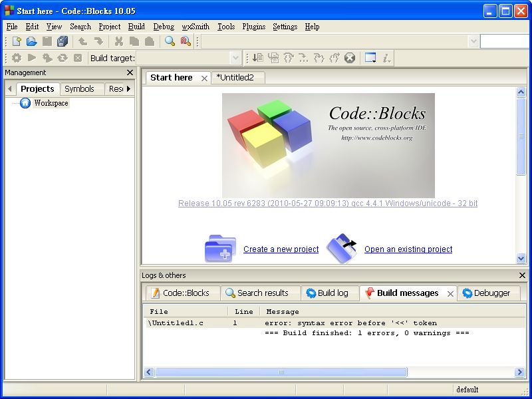Click the Open file folder icon
This screenshot has height=399, width=532.
[x=31, y=41]
